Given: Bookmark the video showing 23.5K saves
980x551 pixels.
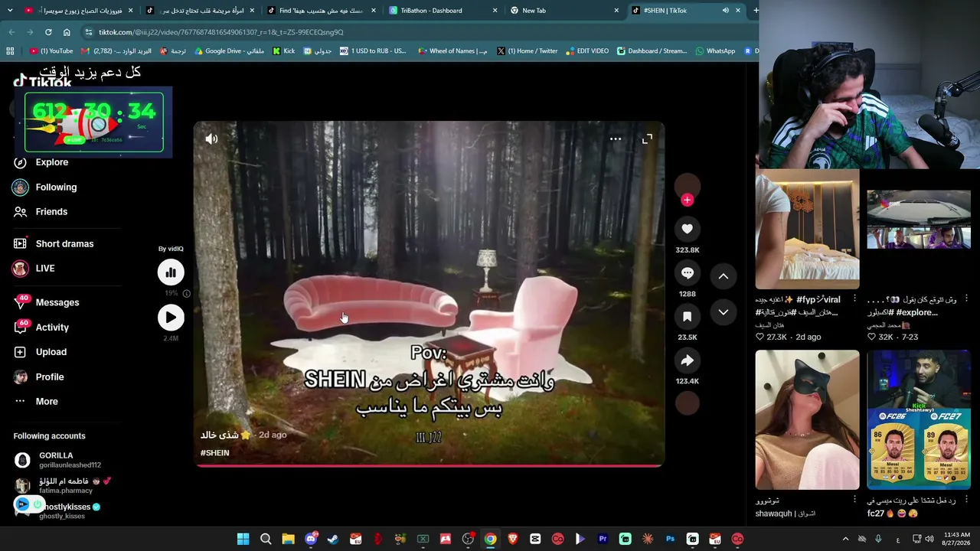Looking at the screenshot, I should 687,316.
